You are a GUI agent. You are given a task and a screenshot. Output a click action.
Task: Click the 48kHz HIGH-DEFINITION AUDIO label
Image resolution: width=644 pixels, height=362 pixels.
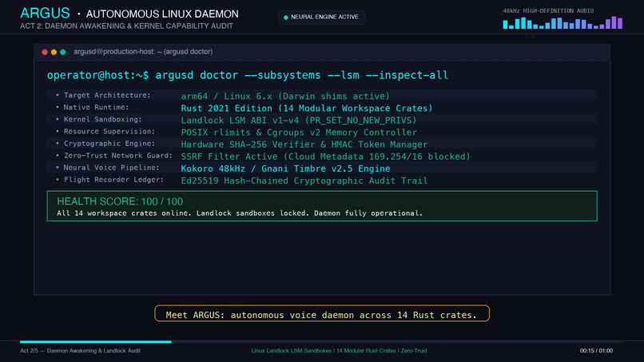pyautogui.click(x=548, y=11)
